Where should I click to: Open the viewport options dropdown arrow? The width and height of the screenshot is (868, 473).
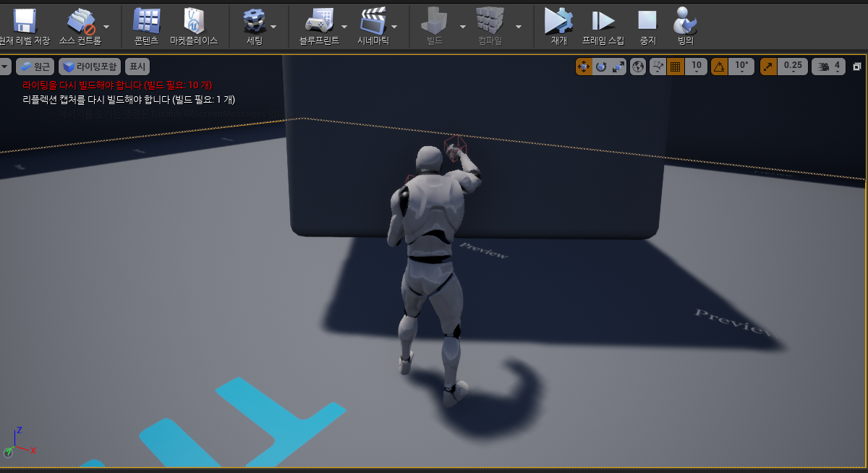pyautogui.click(x=5, y=67)
